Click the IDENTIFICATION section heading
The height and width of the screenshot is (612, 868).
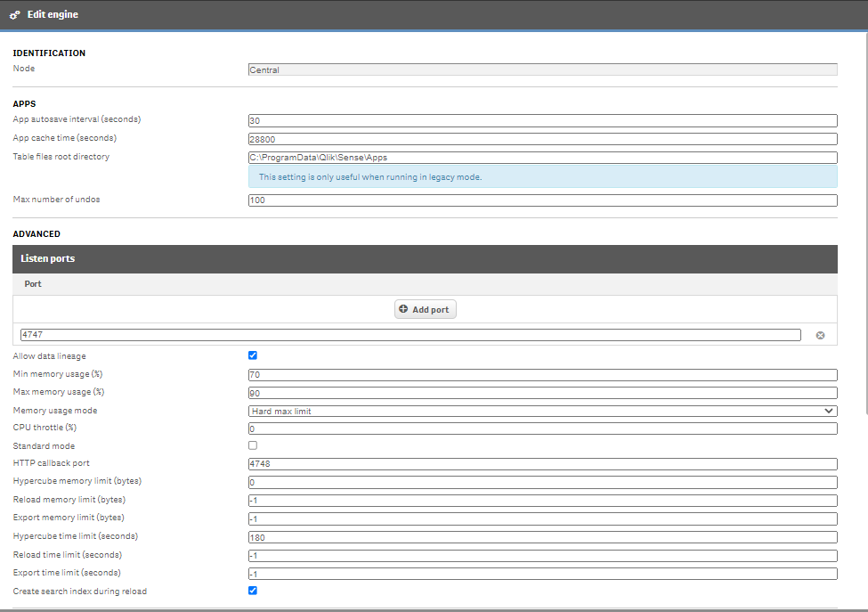(x=49, y=53)
